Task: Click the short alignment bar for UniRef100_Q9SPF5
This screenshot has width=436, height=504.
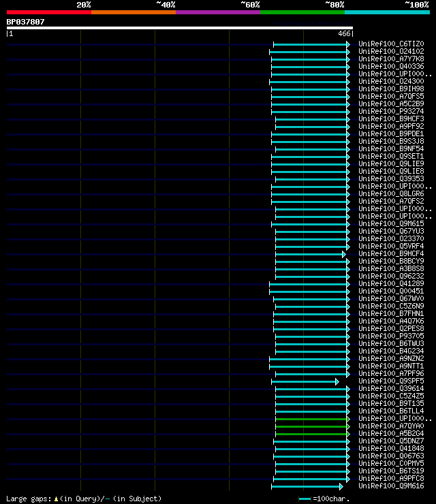Action: (x=305, y=382)
